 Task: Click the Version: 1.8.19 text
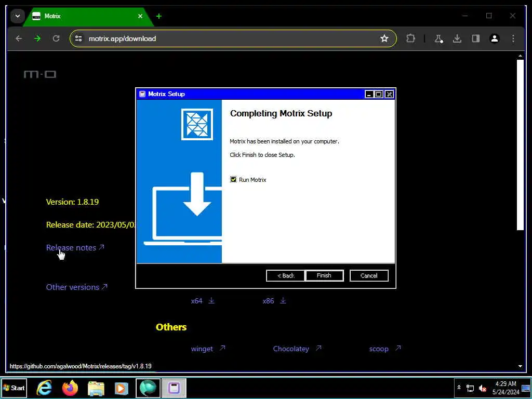(x=72, y=202)
